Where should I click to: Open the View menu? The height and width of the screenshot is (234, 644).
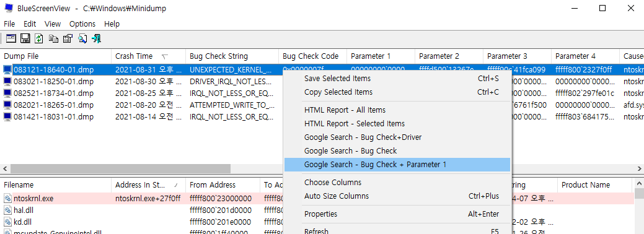tap(53, 24)
